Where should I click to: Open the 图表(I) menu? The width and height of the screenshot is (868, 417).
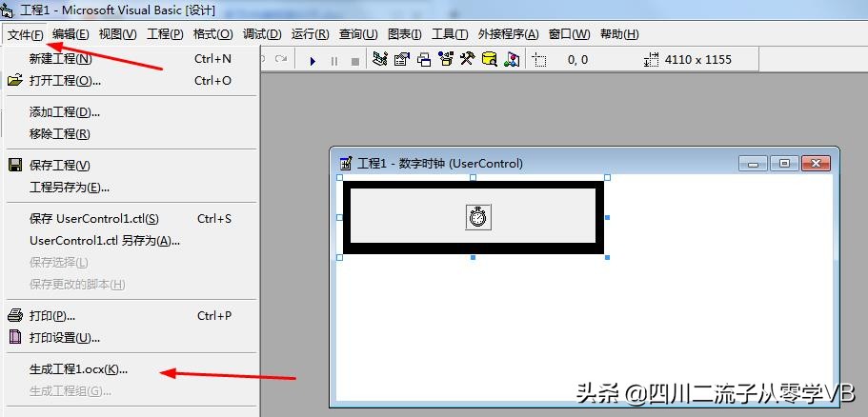coord(405,34)
